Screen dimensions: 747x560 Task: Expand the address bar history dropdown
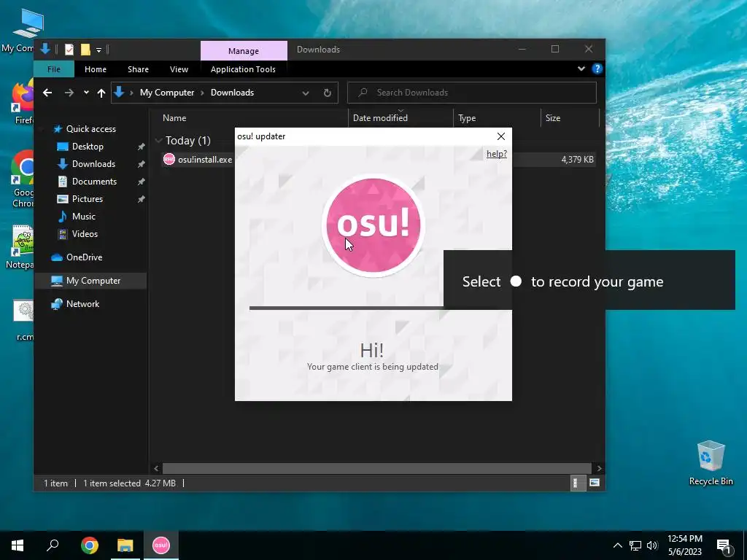coord(306,93)
